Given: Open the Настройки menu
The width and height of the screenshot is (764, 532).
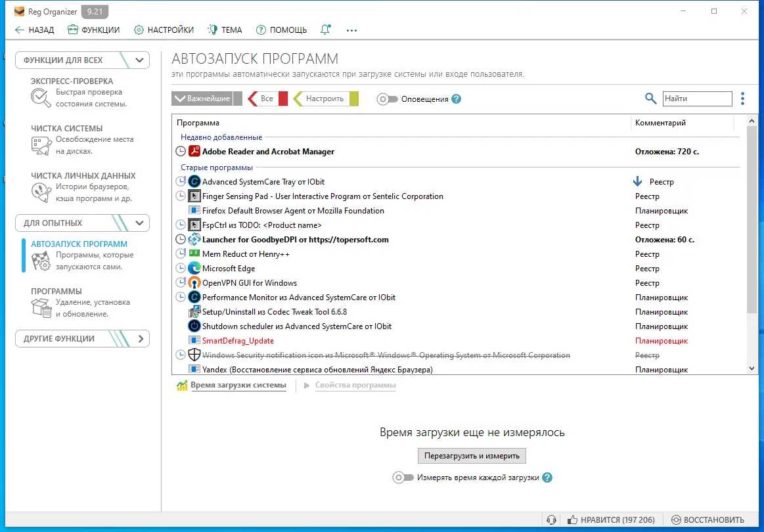Looking at the screenshot, I should [164, 30].
